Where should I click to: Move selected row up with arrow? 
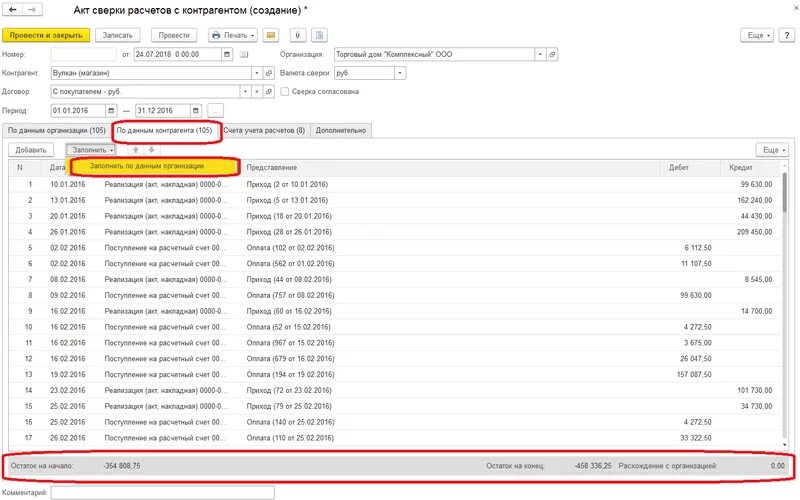coord(136,150)
